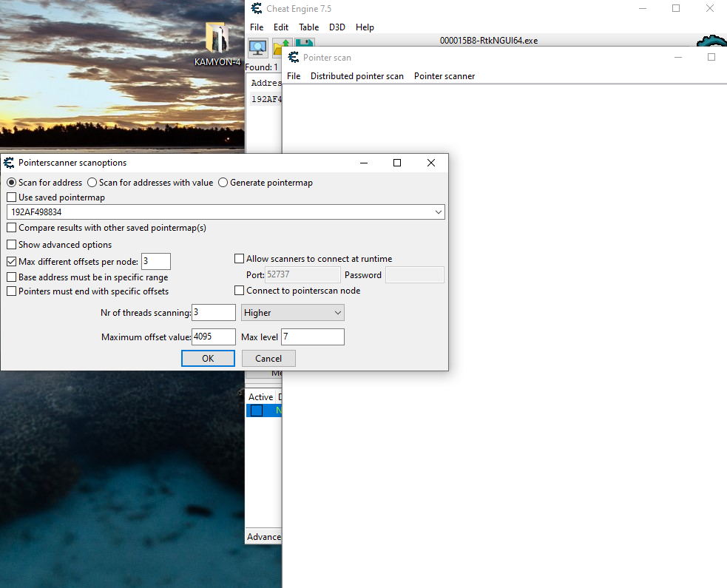727x588 pixels.
Task: Click the Password field
Action: 415,274
